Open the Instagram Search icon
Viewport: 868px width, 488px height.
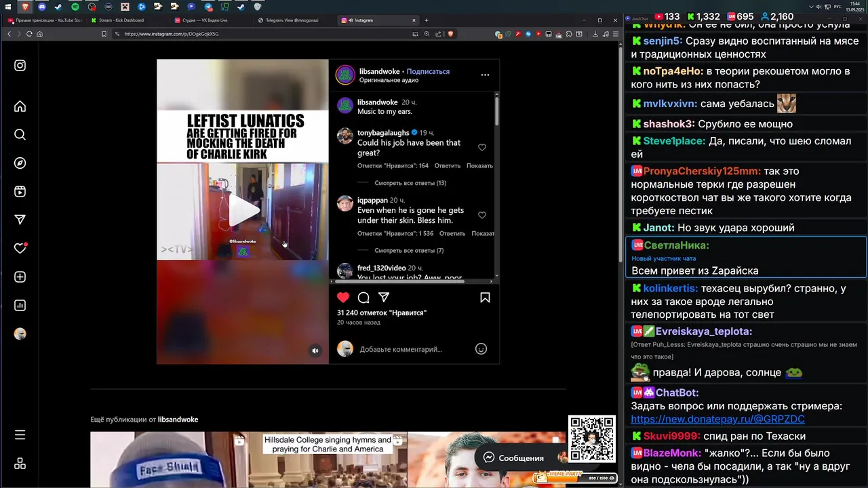click(20, 135)
